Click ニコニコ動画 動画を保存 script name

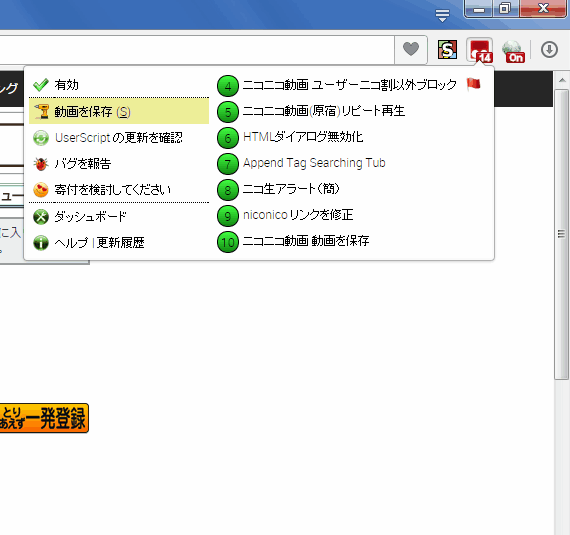tap(306, 241)
